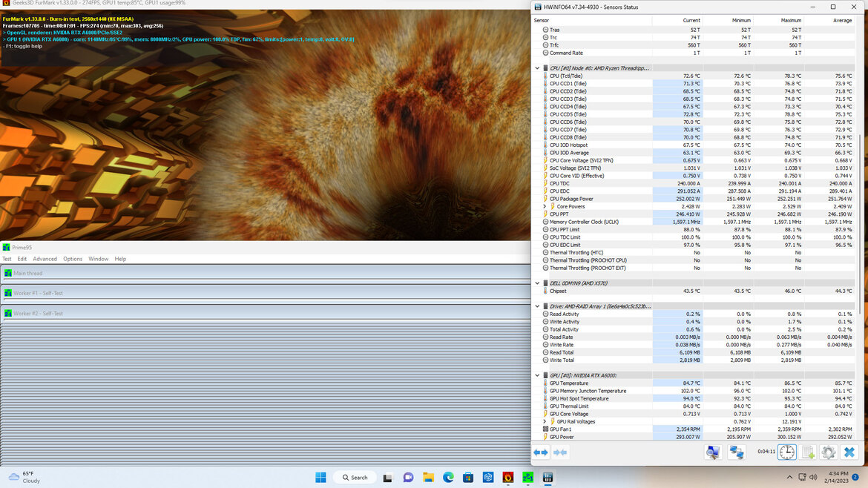868x488 pixels.
Task: Expand the GPU Rail Voltages sub-group
Action: point(545,421)
